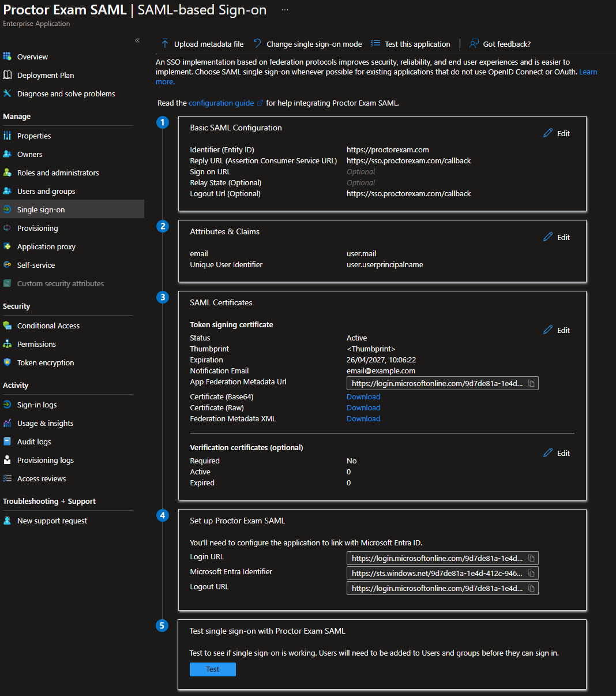Click the App Federation Metadata Url field
Image resolution: width=616 pixels, height=696 pixels.
click(x=442, y=383)
